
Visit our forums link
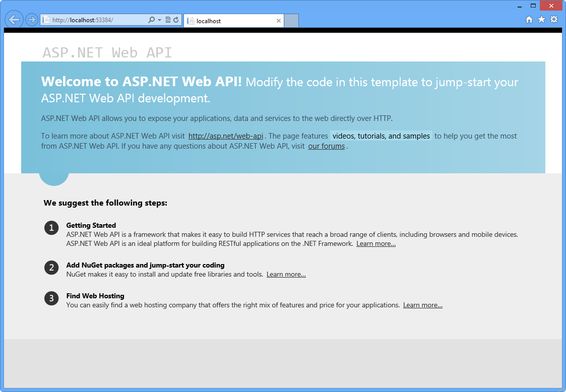point(326,146)
